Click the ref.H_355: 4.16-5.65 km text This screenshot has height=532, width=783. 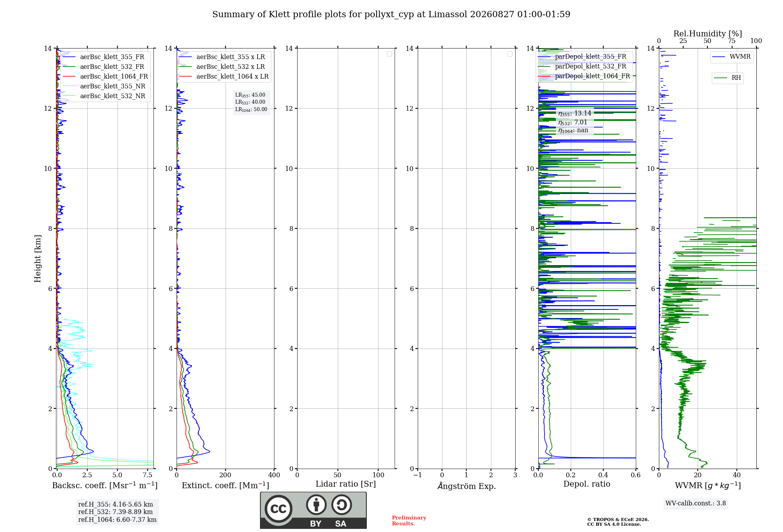(x=115, y=505)
